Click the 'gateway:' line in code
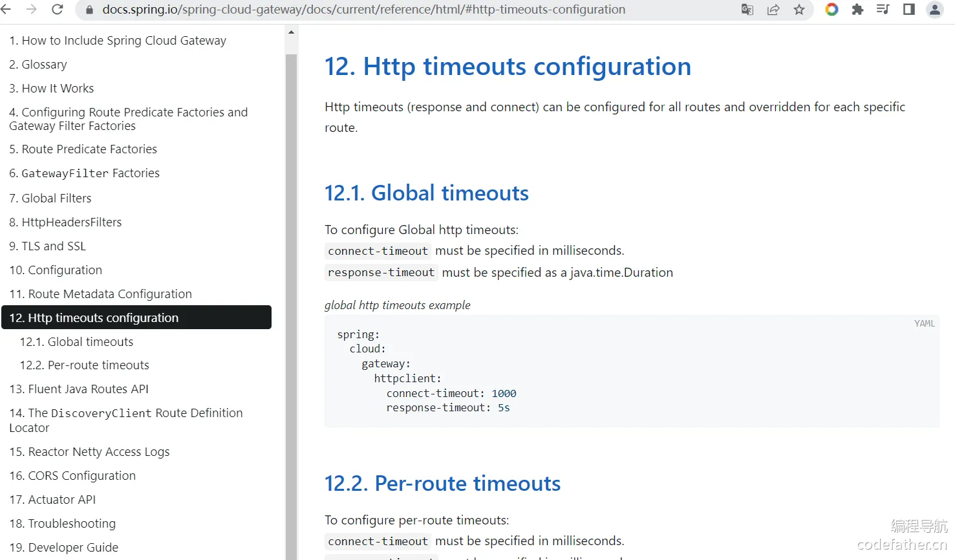Viewport: 955px width, 560px height. [386, 363]
